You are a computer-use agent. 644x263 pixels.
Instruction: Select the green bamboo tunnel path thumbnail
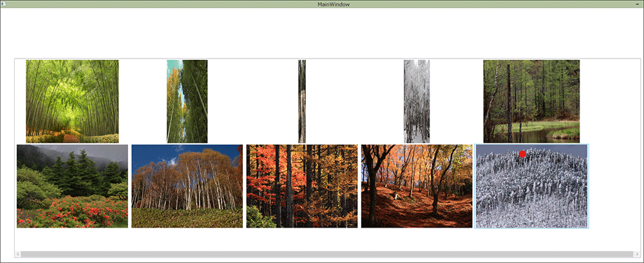tap(72, 102)
